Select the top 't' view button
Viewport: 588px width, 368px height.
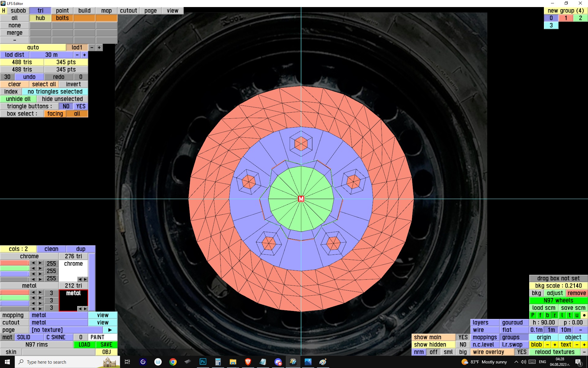coord(569,315)
